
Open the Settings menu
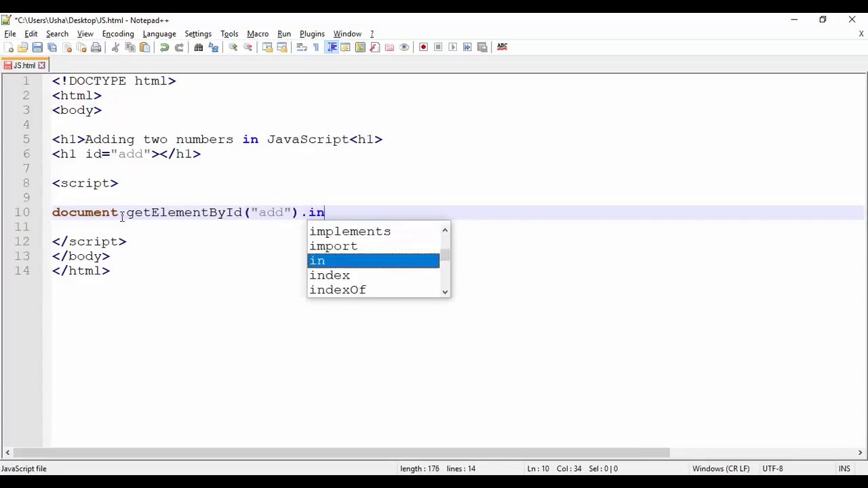[198, 34]
